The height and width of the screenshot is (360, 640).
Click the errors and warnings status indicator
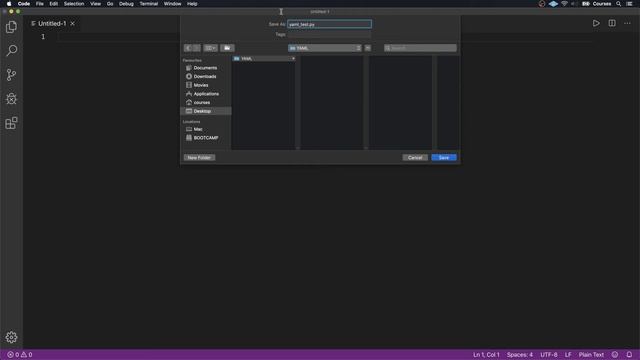tap(20, 355)
